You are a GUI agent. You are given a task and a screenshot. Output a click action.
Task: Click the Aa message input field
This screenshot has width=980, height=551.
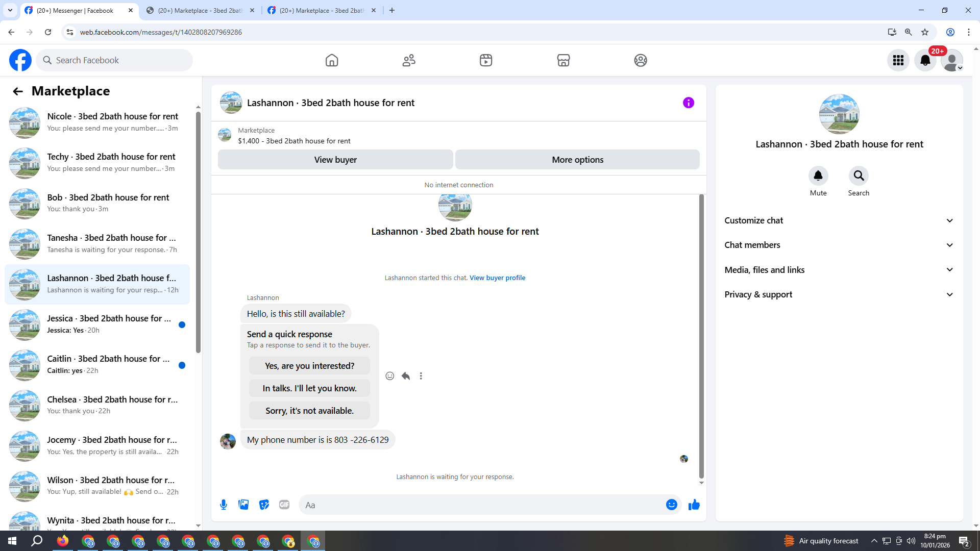pyautogui.click(x=480, y=505)
